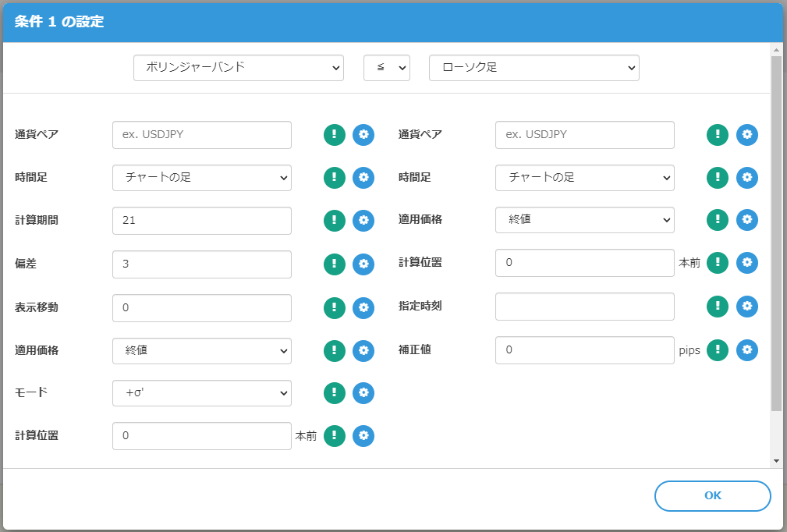
Task: Click the blue gear icon beside 計算期間
Action: [363, 221]
